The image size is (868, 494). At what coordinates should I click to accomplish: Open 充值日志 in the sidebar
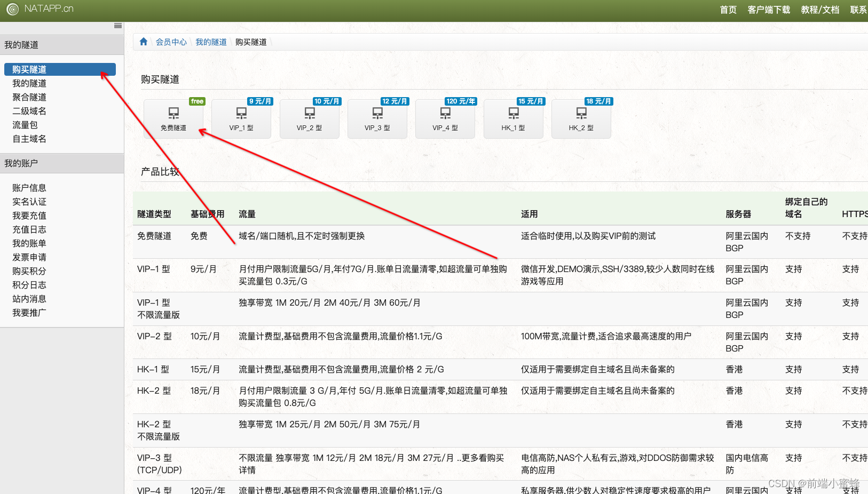pyautogui.click(x=29, y=229)
